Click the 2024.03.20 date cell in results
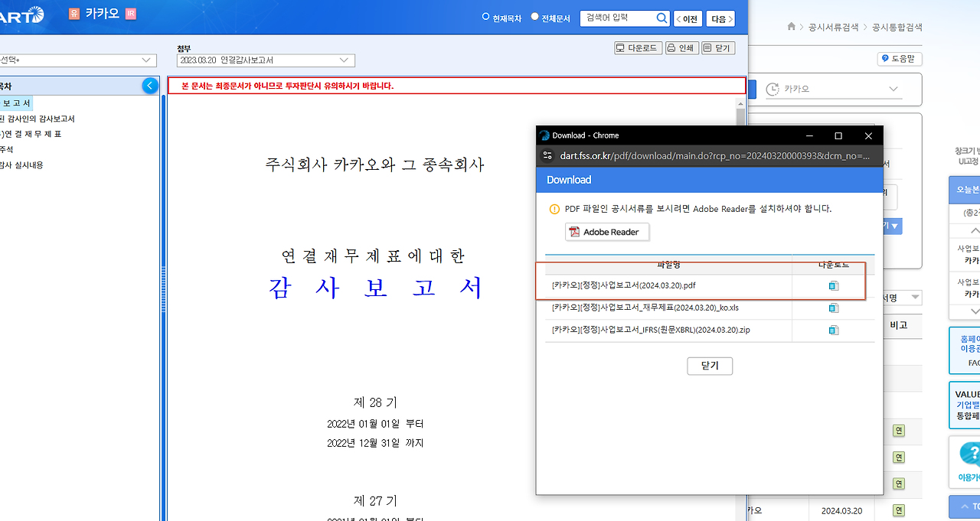The image size is (980, 521). coord(841,510)
